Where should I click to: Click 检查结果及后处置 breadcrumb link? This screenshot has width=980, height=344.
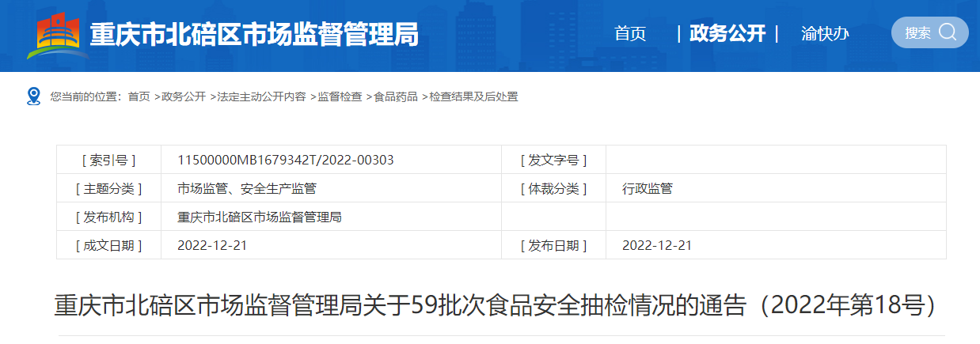(x=473, y=96)
